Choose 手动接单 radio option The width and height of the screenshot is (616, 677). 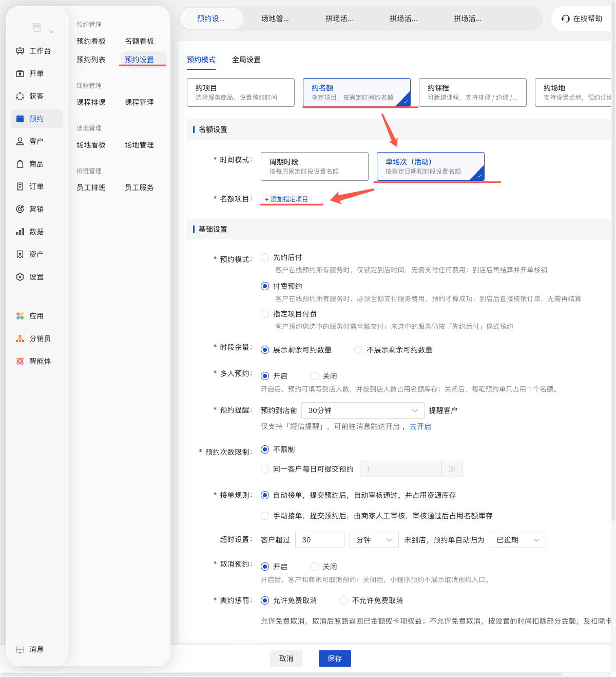pos(265,516)
